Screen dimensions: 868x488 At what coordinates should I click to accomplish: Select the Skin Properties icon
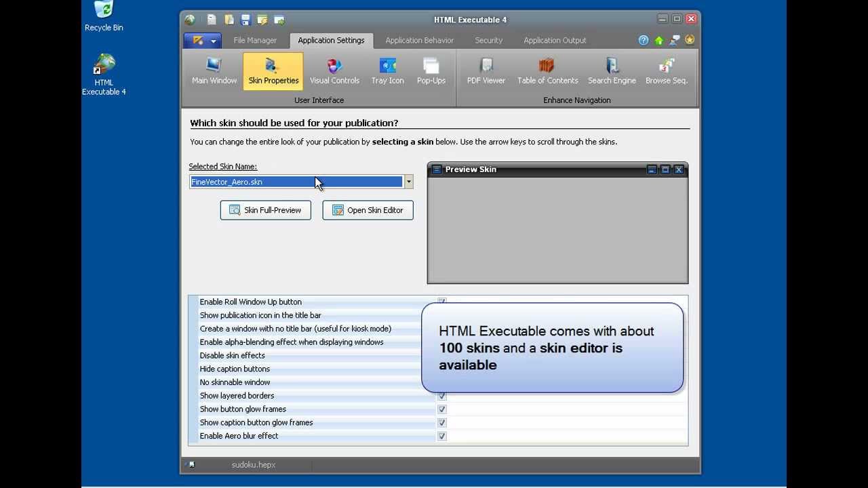[273, 71]
